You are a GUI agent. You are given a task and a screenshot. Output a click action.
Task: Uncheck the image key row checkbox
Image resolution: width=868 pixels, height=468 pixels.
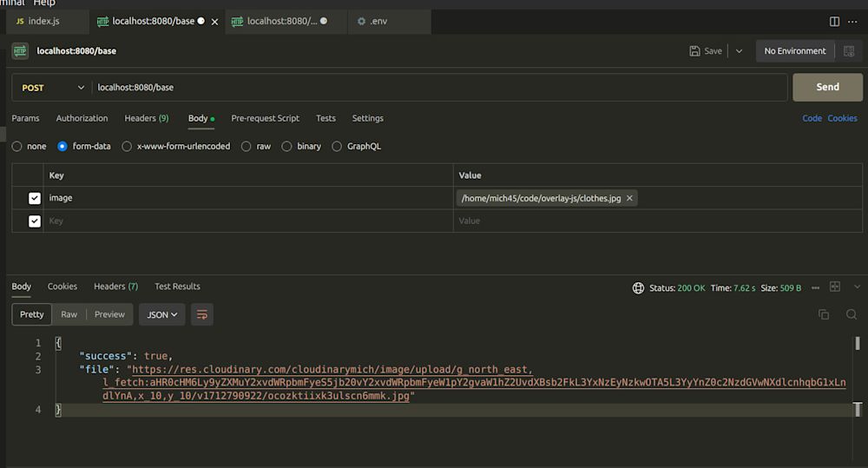tap(35, 198)
